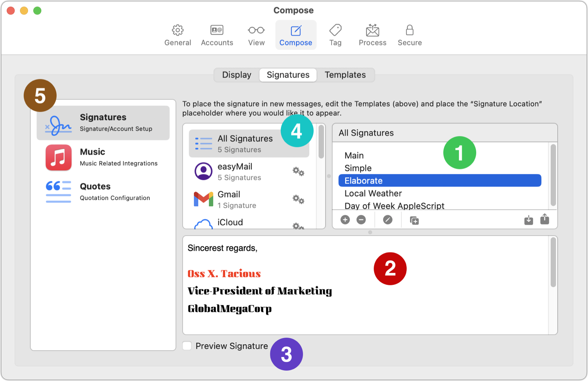Click the duplicate signature icon
Image resolution: width=588 pixels, height=381 pixels.
coord(414,221)
